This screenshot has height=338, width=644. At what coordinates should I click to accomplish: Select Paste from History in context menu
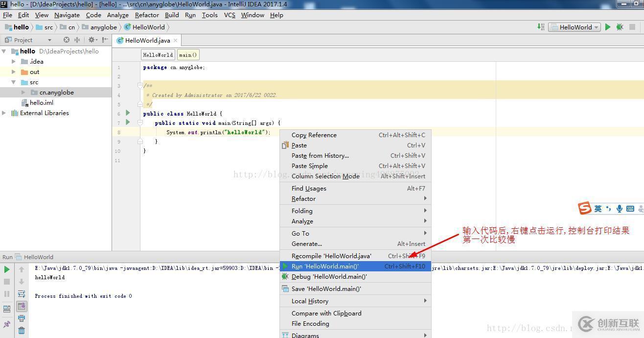click(x=355, y=155)
